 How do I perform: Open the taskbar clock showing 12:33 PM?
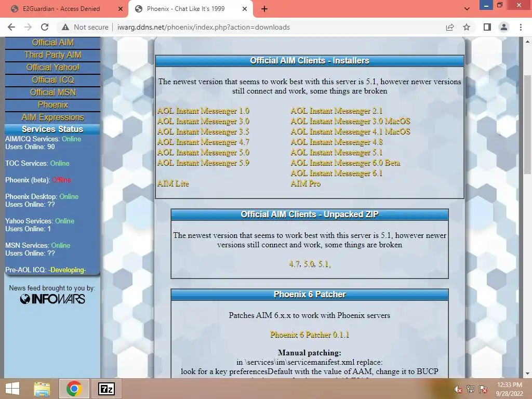pyautogui.click(x=510, y=389)
